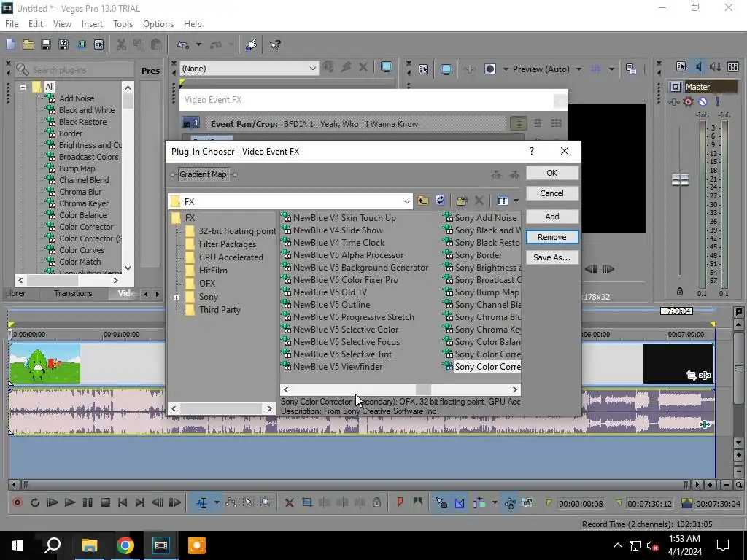
Task: Open the FX folder path combo box
Action: pos(290,201)
